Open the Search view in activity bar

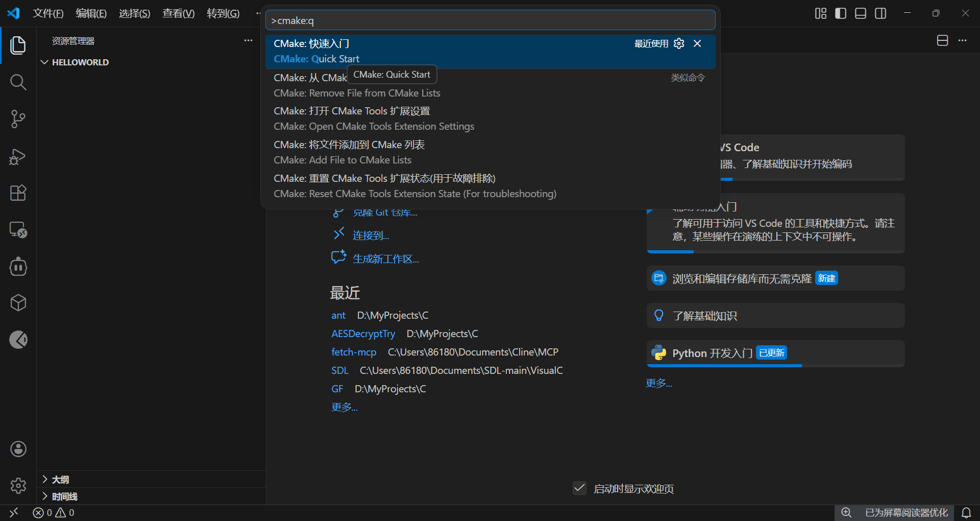coord(18,82)
